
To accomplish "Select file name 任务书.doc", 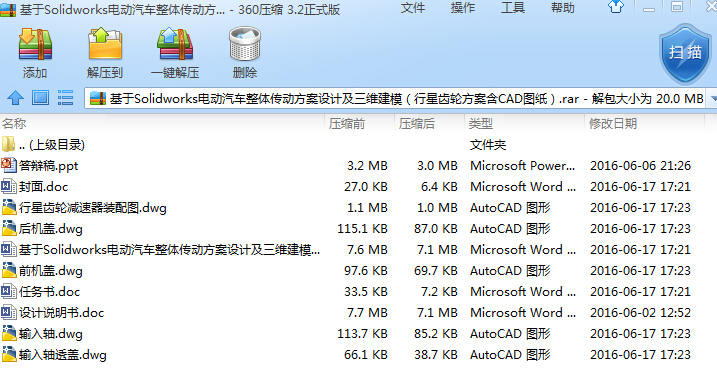I will coord(49,292).
